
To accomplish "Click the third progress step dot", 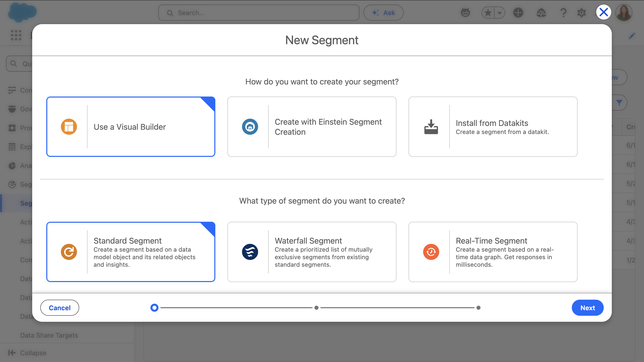I will (478, 308).
